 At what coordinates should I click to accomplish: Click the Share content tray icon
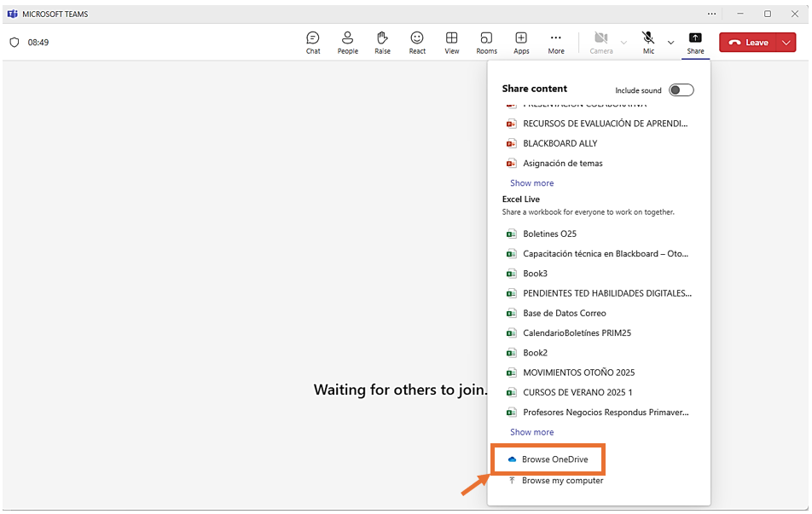tap(695, 43)
